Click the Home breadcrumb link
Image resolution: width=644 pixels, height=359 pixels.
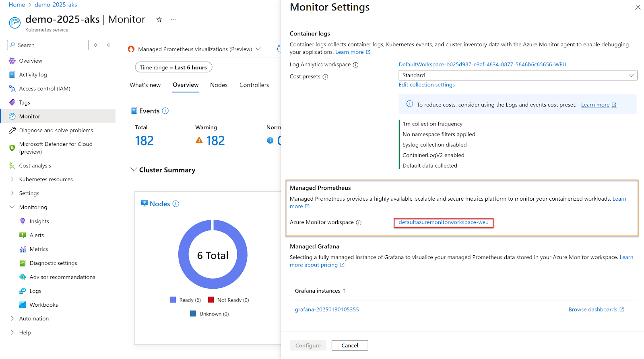click(x=17, y=5)
